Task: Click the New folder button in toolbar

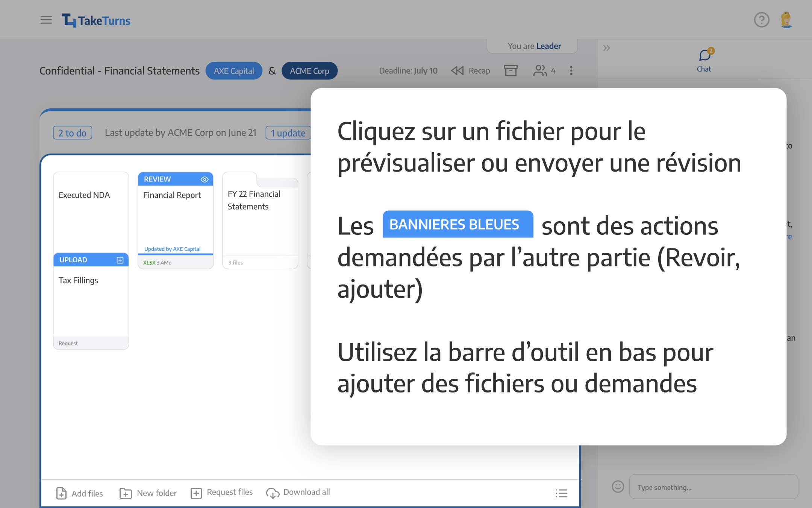Action: pos(148,491)
